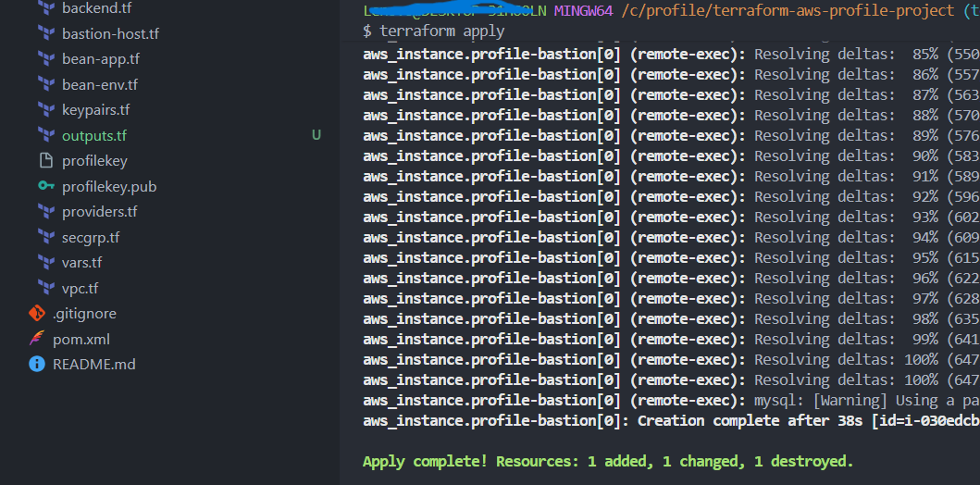This screenshot has width=980, height=485.
Task: Click the Terraform icon beside bastion-host.tf
Action: click(46, 33)
